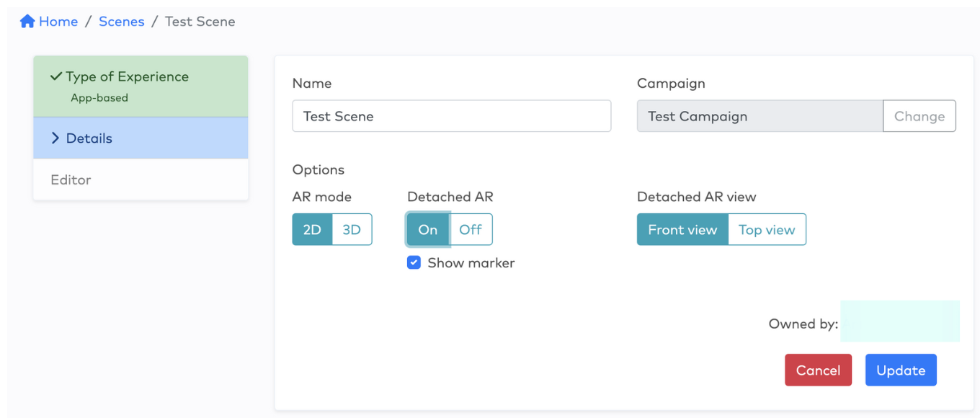
Task: Expand the Details step in sidebar
Action: 141,138
